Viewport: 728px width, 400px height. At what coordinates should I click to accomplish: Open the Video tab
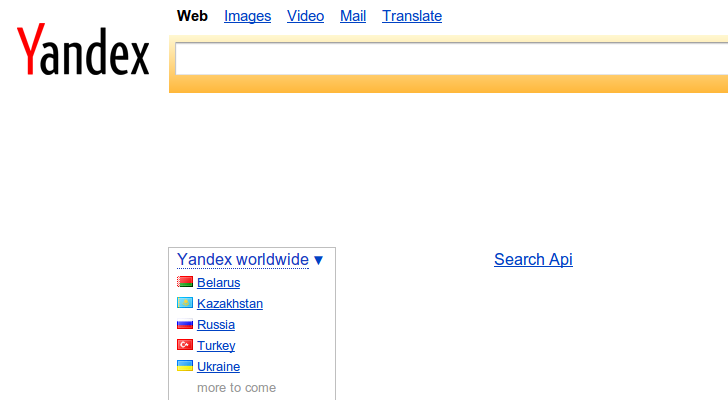coord(305,16)
